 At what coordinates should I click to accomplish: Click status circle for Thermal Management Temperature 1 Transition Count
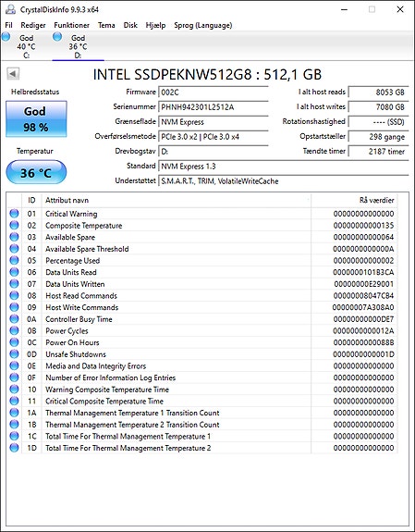click(14, 413)
